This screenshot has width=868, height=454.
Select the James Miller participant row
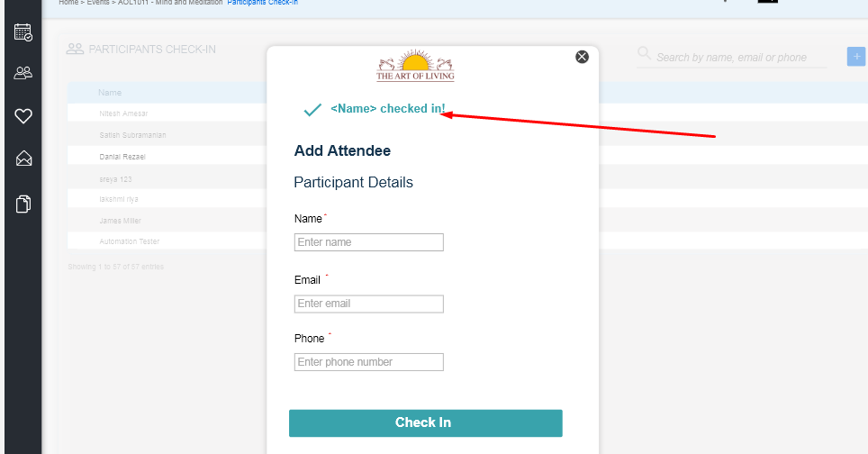(167, 221)
